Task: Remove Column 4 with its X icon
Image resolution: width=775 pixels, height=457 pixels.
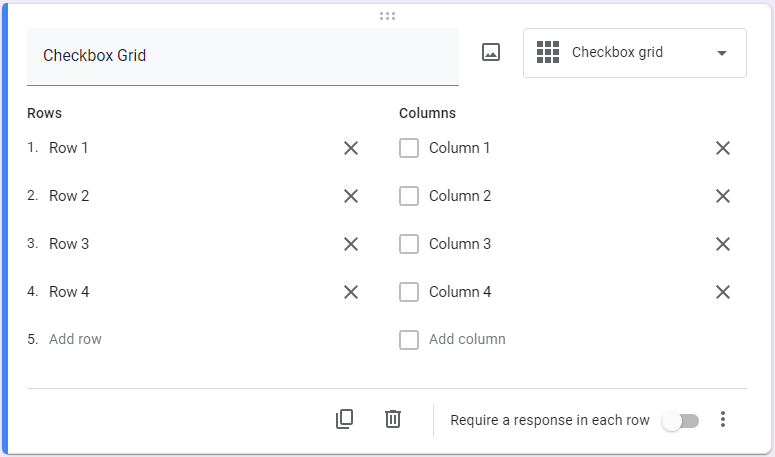Action: coord(723,292)
